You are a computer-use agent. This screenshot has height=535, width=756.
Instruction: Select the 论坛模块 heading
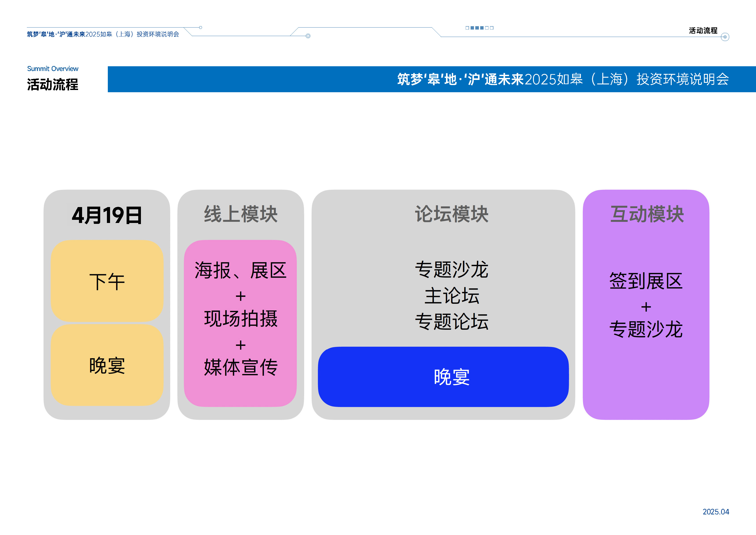coord(451,214)
